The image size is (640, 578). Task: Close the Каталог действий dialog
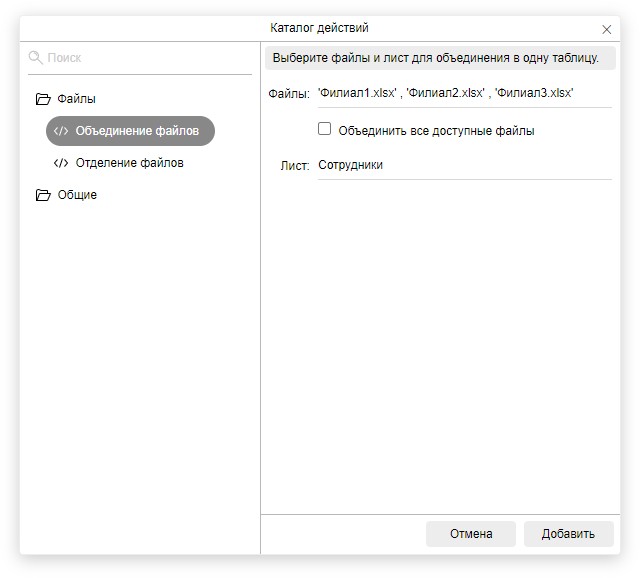[x=607, y=29]
